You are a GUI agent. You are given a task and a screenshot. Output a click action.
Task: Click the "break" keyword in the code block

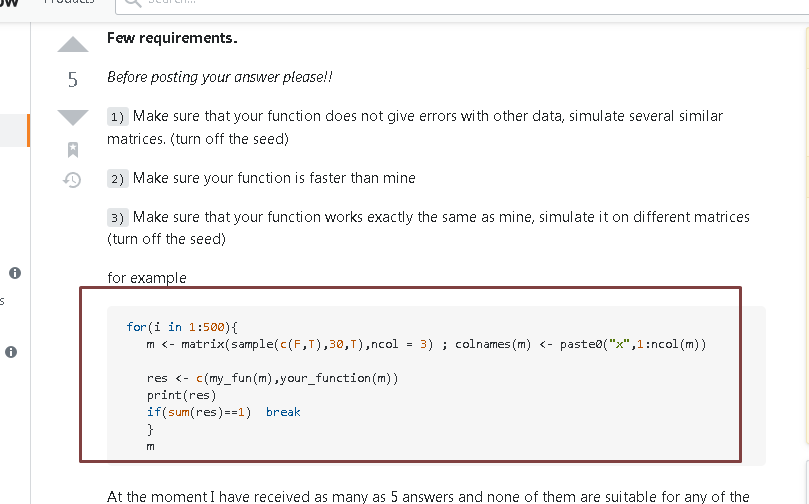coord(283,412)
